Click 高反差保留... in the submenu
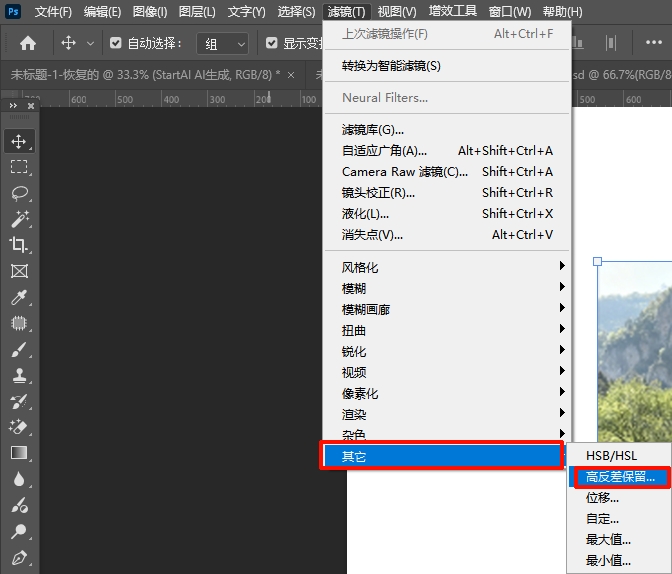The height and width of the screenshot is (574, 672). point(620,477)
